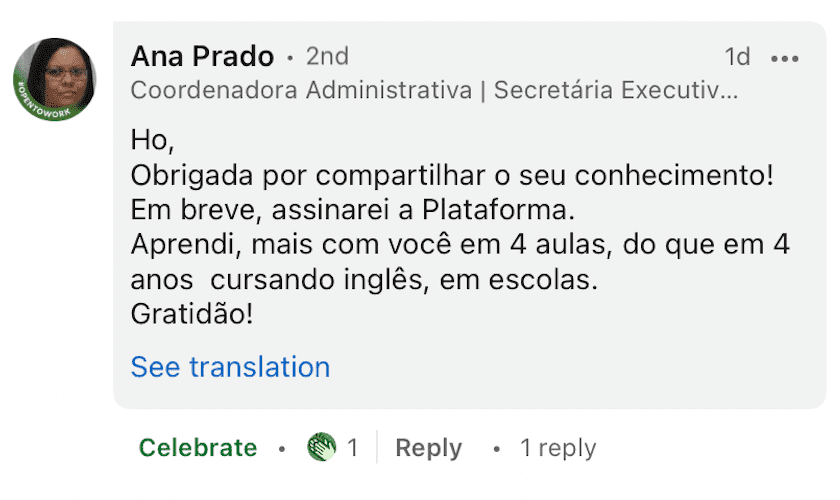
Task: Click the Aprendi, mais com você line
Action: [x=460, y=245]
